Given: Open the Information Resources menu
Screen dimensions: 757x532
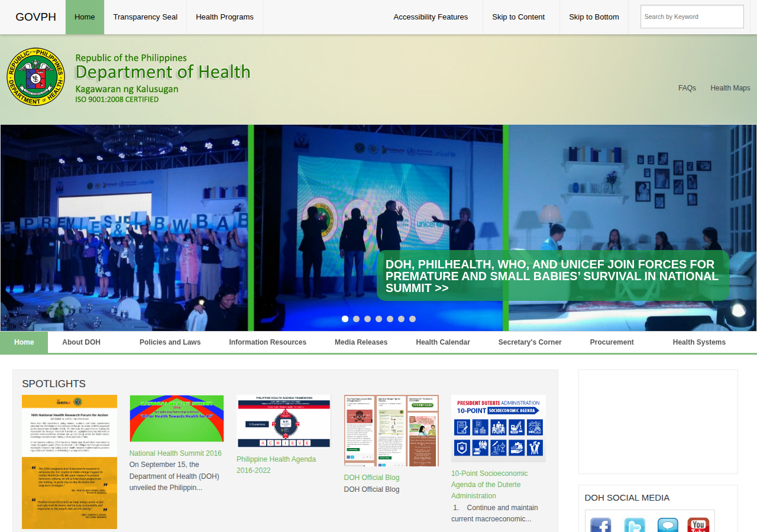Looking at the screenshot, I should coord(268,342).
